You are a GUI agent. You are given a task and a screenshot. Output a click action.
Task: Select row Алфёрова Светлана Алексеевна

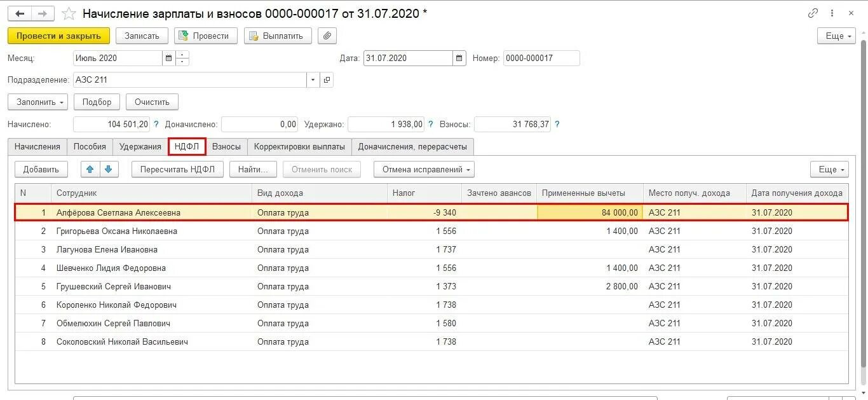click(x=431, y=212)
